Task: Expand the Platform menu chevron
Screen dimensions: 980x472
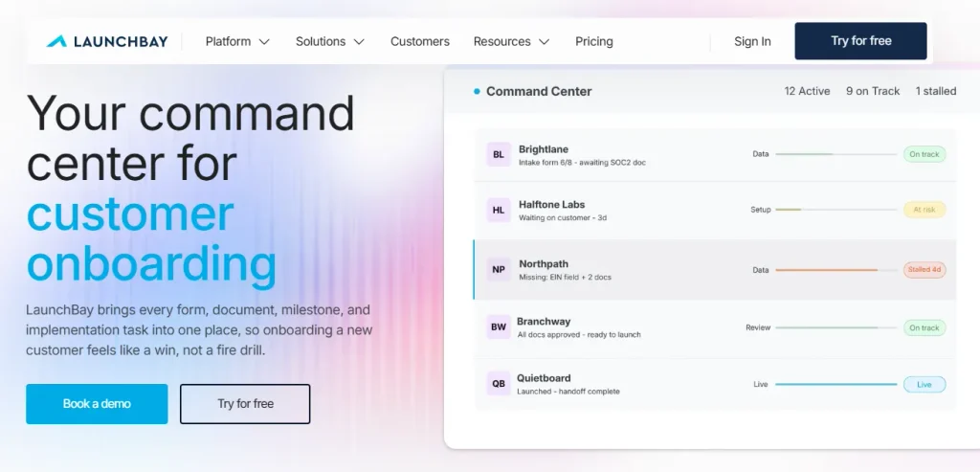Action: point(264,42)
